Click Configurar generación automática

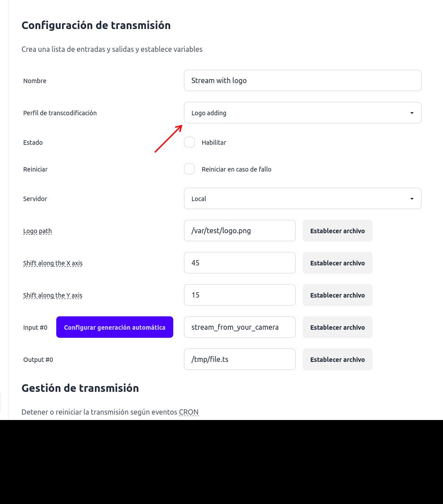pos(114,327)
